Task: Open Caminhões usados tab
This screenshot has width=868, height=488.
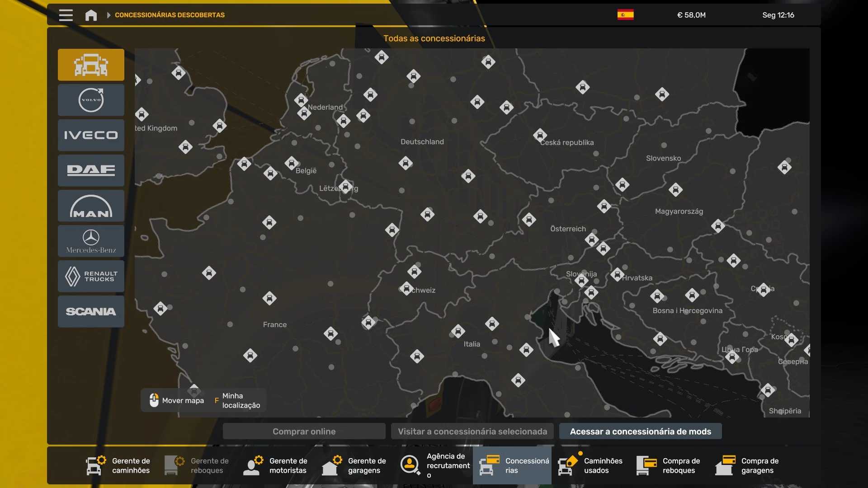Action: pos(590,465)
